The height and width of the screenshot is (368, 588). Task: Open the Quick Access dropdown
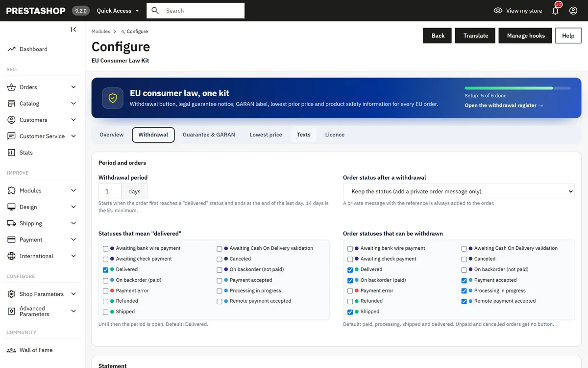click(118, 11)
